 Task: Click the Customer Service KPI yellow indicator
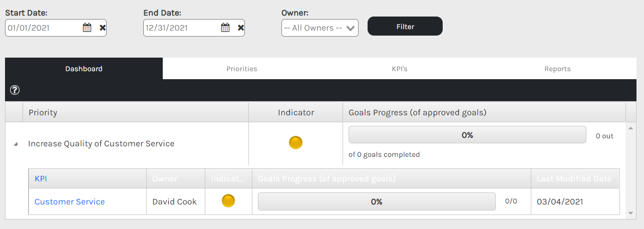228,201
